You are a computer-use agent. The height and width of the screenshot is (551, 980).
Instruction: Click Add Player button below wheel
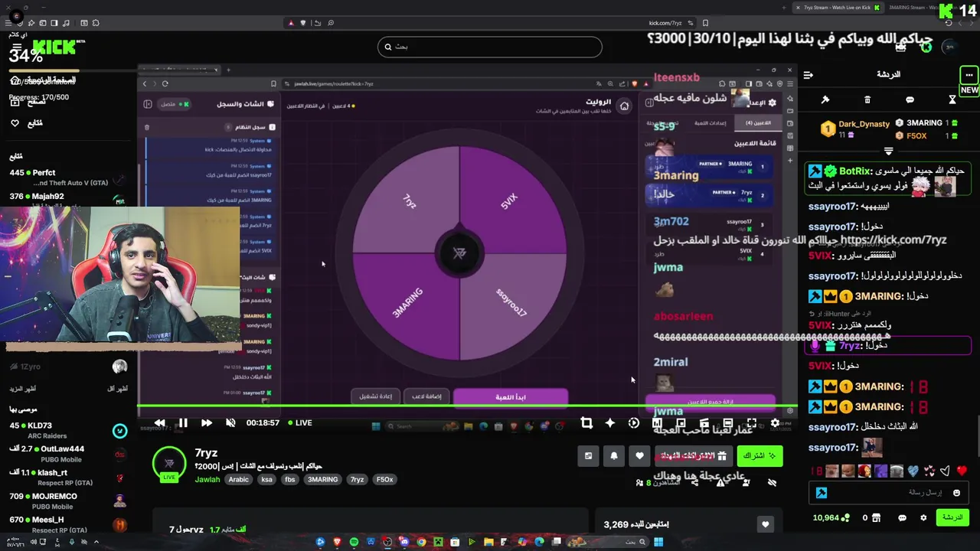click(x=426, y=396)
